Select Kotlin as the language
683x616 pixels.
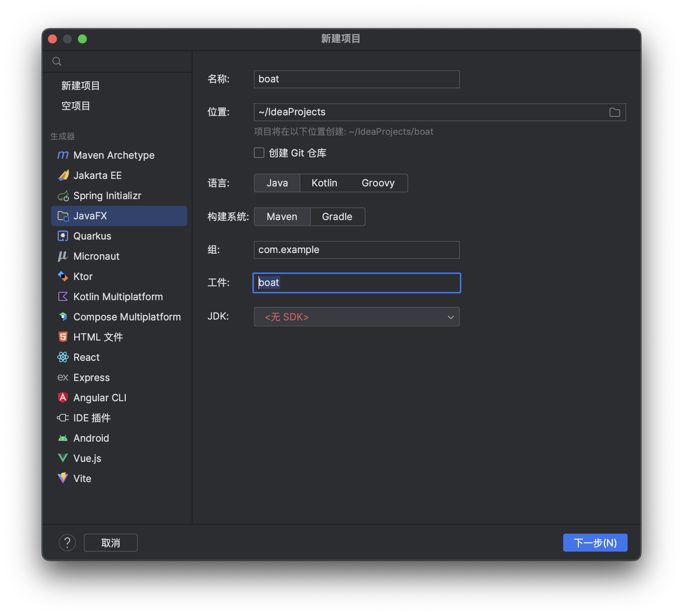324,183
